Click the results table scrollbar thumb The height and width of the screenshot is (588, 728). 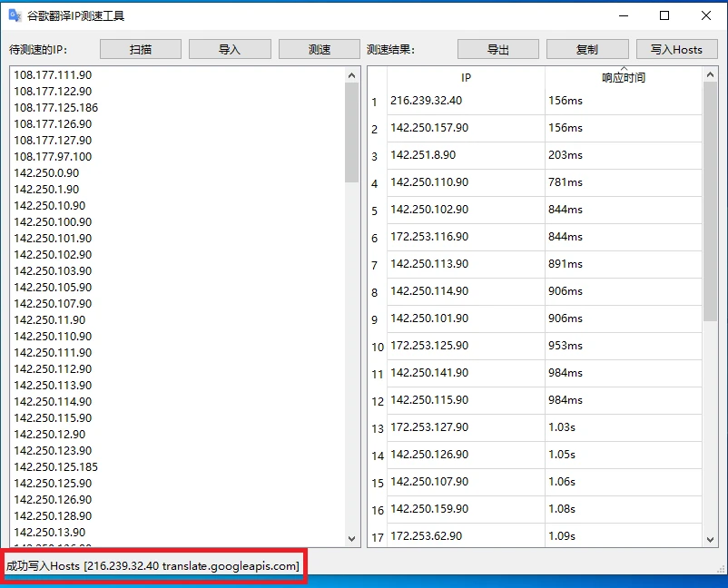pos(710,201)
